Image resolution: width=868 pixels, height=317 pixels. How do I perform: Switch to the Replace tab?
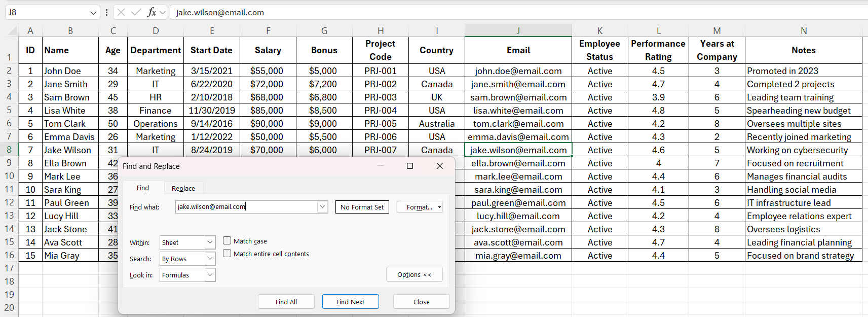[183, 188]
